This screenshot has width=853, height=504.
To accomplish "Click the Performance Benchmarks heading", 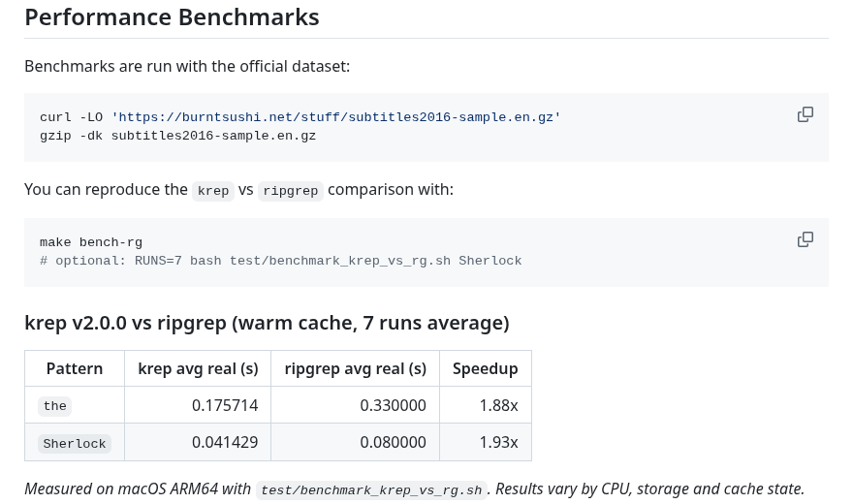I will click(x=172, y=17).
